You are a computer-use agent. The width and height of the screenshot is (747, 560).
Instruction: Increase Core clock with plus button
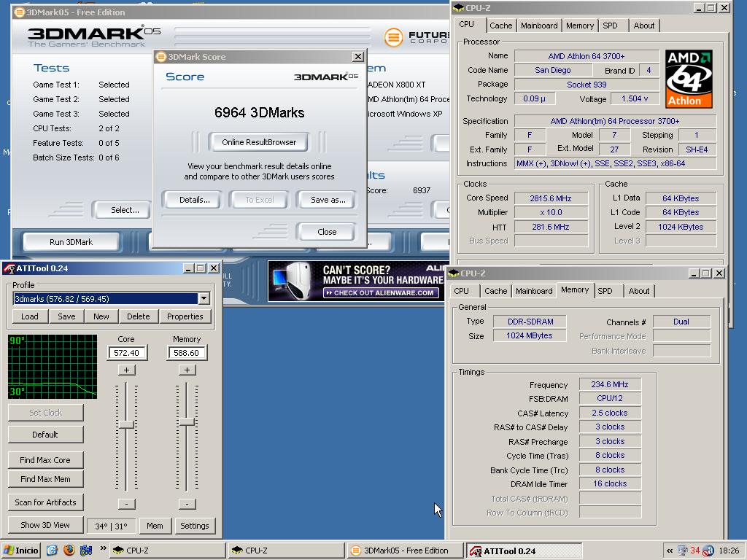pos(126,370)
